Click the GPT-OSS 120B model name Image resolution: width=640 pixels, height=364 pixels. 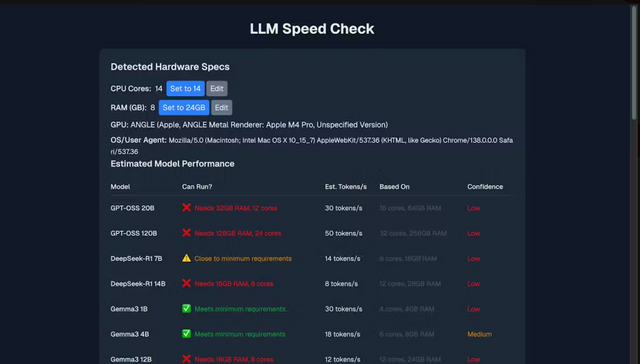coord(133,233)
